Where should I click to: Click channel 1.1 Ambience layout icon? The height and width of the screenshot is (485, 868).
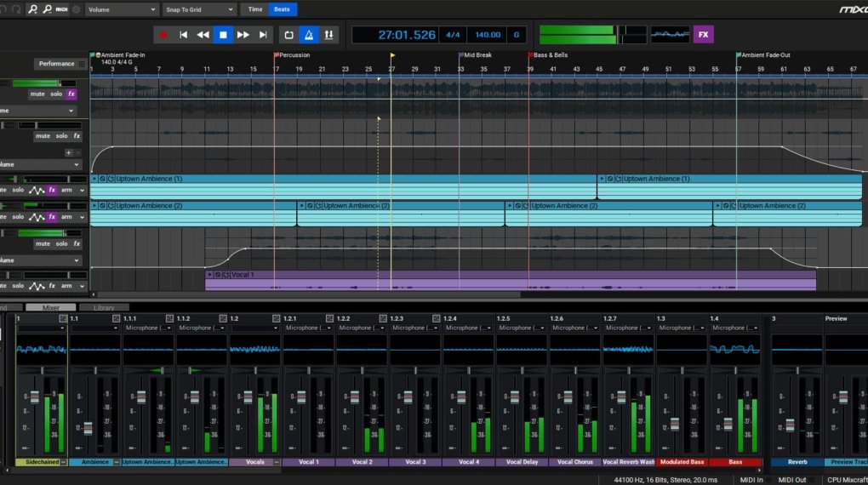[116, 318]
